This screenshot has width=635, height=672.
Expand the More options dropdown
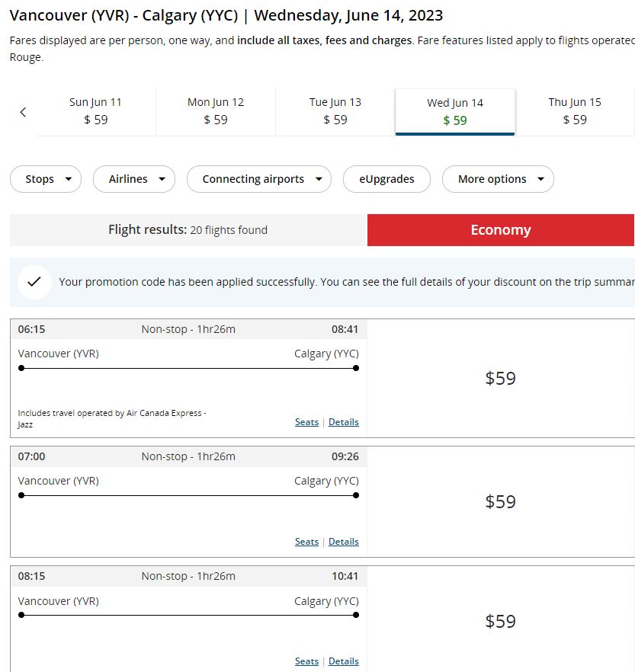(498, 179)
